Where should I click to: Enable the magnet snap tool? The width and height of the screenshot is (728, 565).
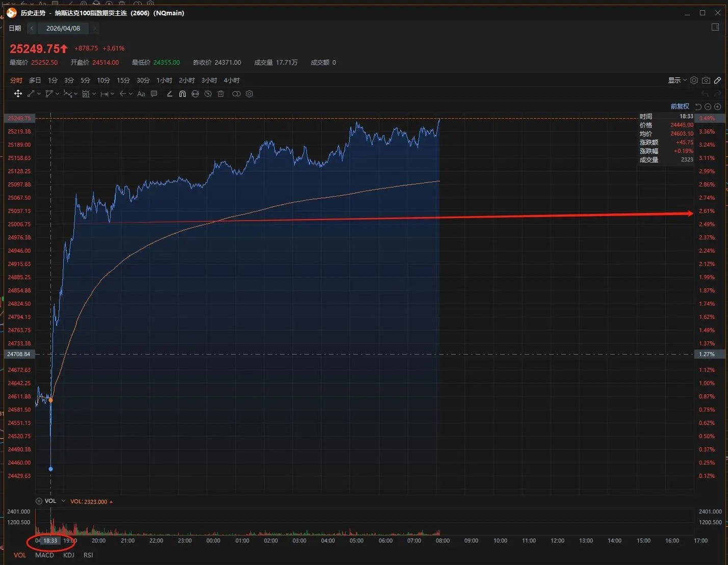[x=182, y=94]
